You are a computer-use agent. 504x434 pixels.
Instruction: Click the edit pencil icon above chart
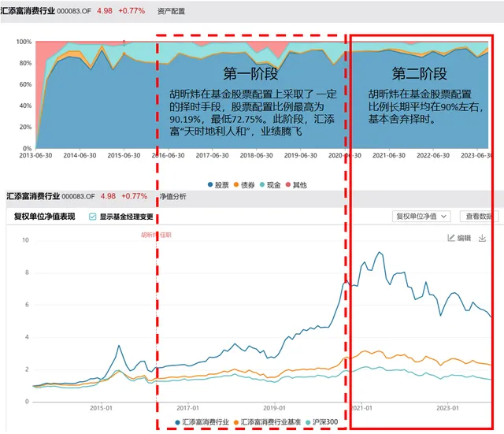(x=451, y=238)
